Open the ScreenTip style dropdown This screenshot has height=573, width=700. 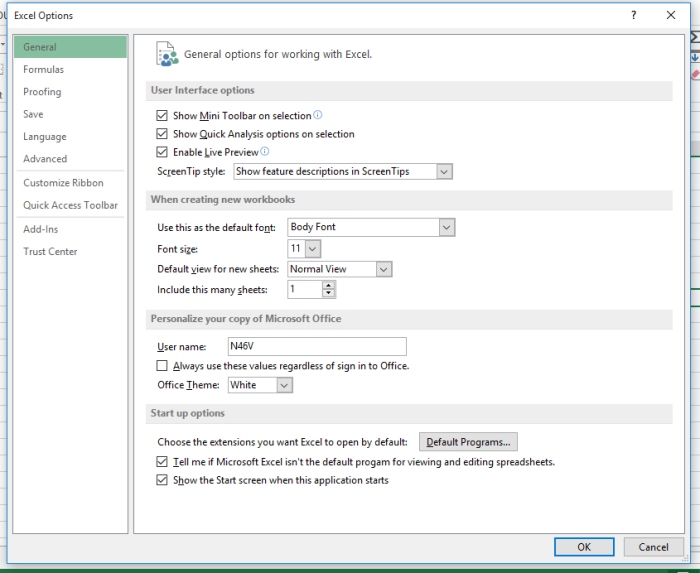(x=444, y=172)
